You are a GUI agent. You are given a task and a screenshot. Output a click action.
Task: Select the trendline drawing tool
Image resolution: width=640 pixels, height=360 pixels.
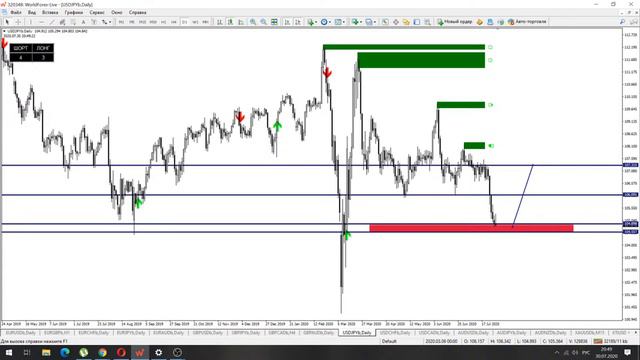pyautogui.click(x=52, y=22)
